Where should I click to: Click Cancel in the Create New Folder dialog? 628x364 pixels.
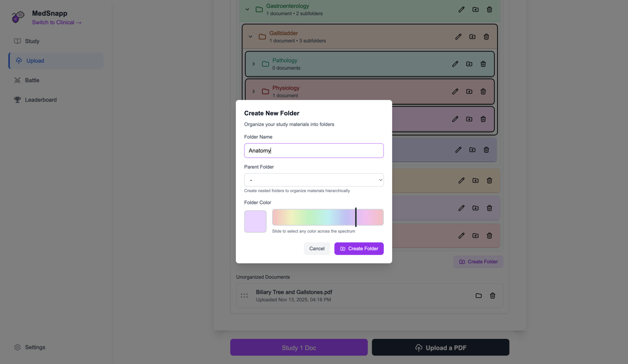[317, 249]
